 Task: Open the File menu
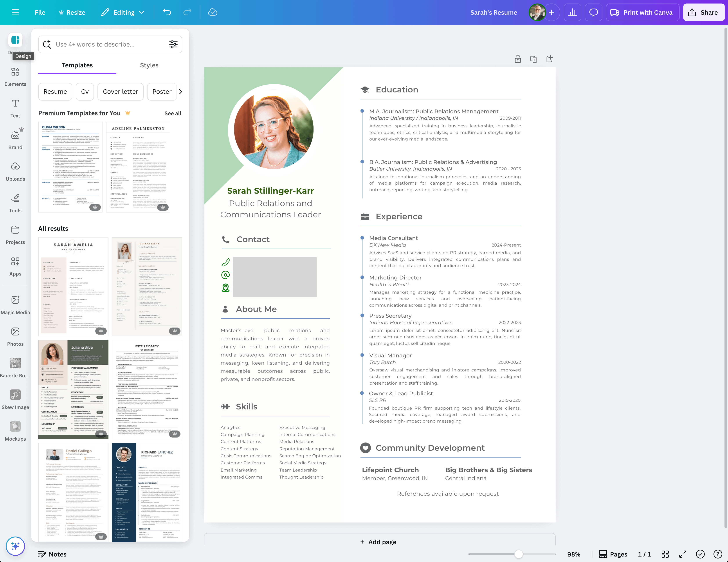pyautogui.click(x=40, y=12)
